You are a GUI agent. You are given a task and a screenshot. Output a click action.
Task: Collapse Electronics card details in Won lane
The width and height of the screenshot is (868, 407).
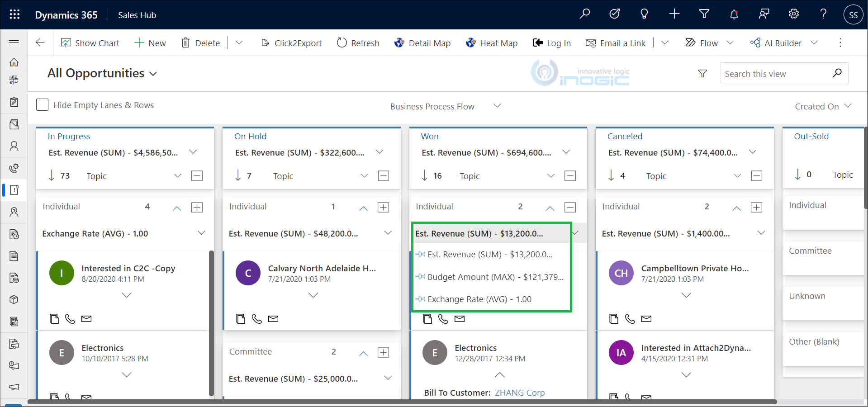pyautogui.click(x=500, y=374)
